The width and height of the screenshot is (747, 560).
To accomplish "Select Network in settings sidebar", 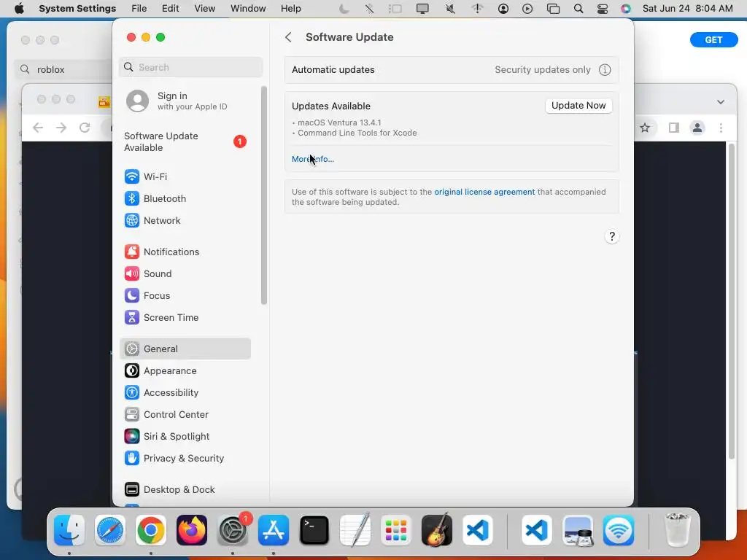I will pyautogui.click(x=185, y=220).
